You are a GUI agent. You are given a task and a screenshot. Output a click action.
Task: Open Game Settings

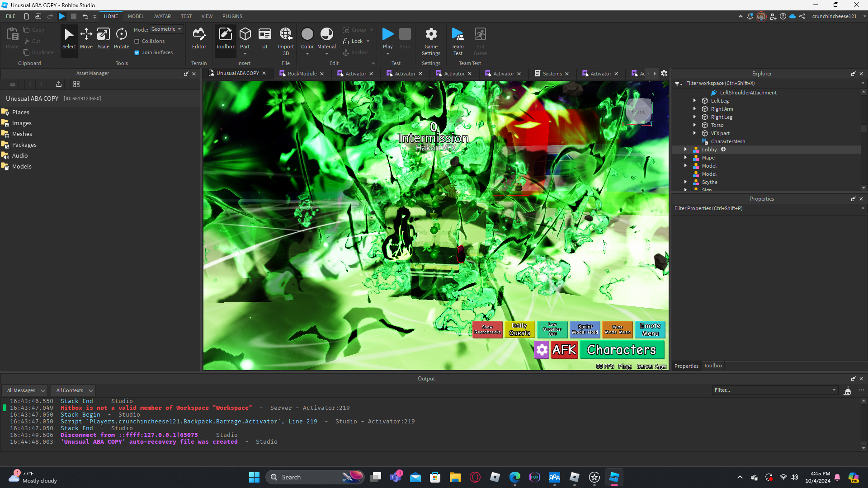tap(431, 41)
